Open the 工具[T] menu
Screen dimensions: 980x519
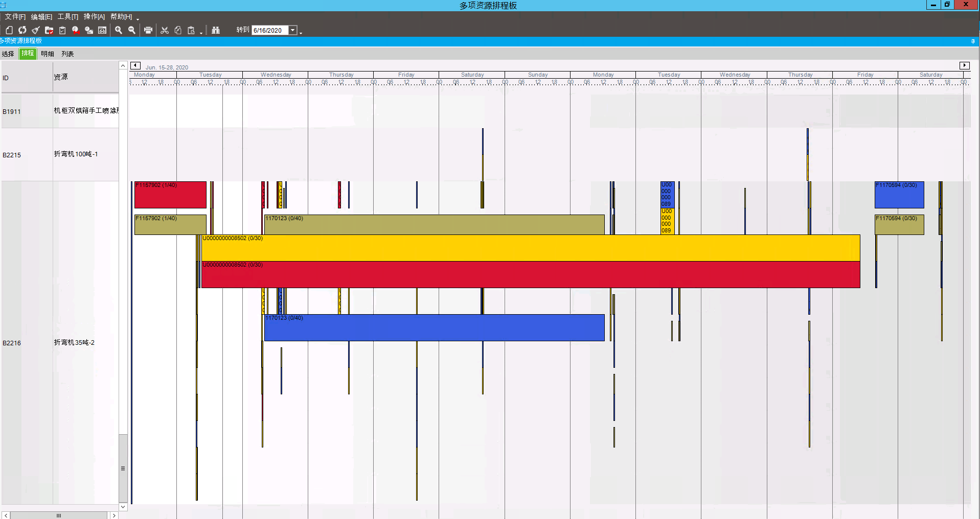(x=68, y=17)
